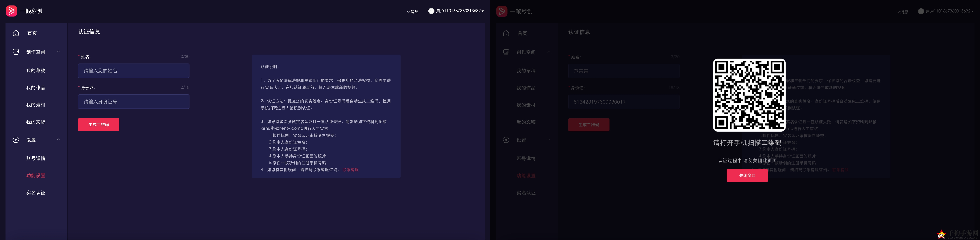Image resolution: width=980 pixels, height=240 pixels.
Task: Click the 请打开手机扫描二维码 text in the dialog
Action: point(747,143)
